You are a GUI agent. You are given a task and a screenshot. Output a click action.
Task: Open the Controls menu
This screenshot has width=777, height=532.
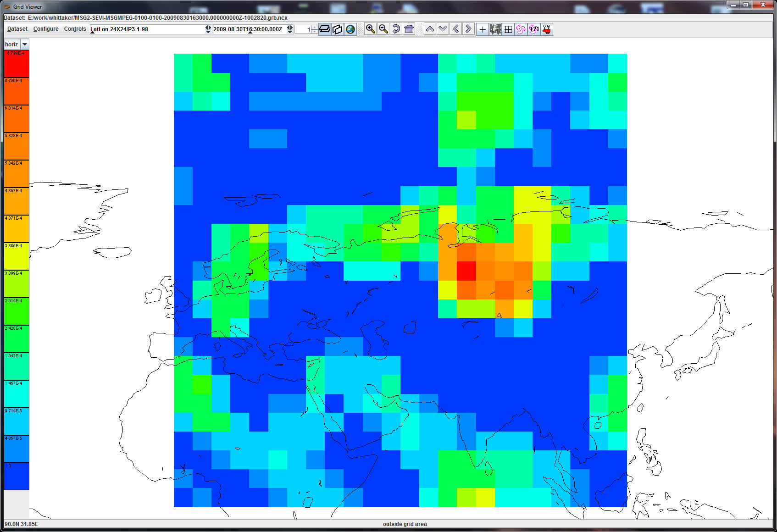click(x=75, y=29)
